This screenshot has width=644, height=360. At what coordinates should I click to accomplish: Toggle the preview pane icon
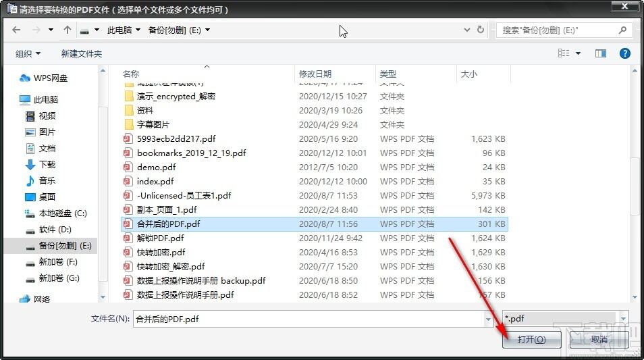(x=601, y=53)
